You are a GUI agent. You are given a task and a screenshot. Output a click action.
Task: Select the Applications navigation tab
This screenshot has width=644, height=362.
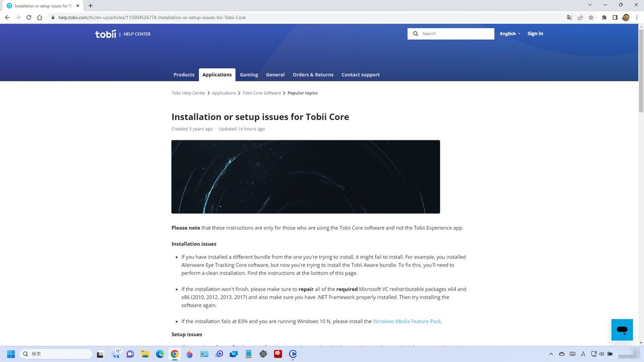pyautogui.click(x=217, y=75)
